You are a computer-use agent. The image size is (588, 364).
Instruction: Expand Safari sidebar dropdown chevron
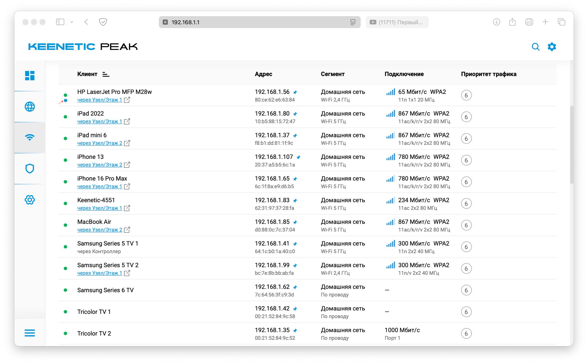(72, 22)
